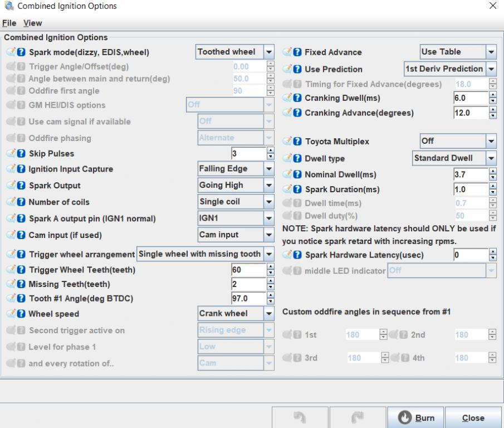Viewport: 504px width, 428px height.
Task: Open help for Toyota Multiplex setting
Action: click(297, 142)
